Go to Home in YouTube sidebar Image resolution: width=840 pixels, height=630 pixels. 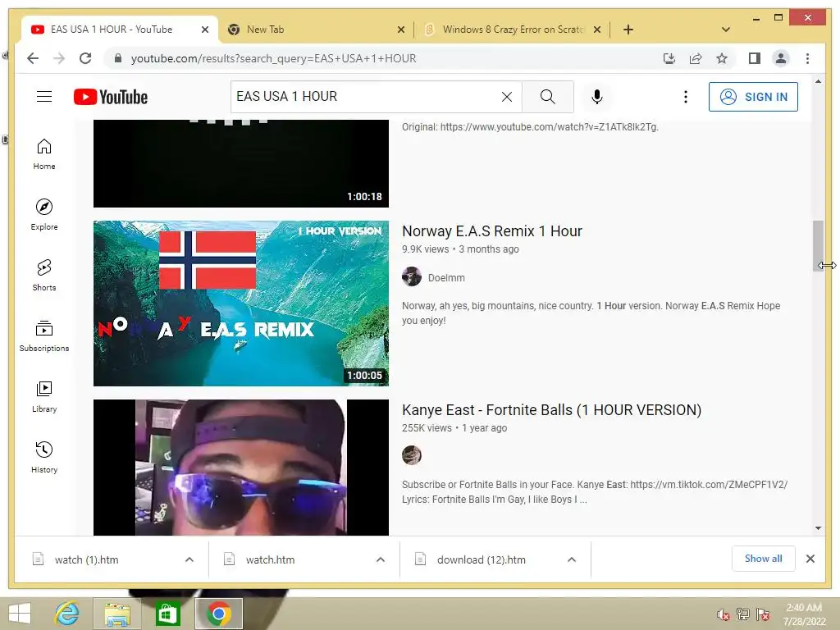tap(44, 154)
